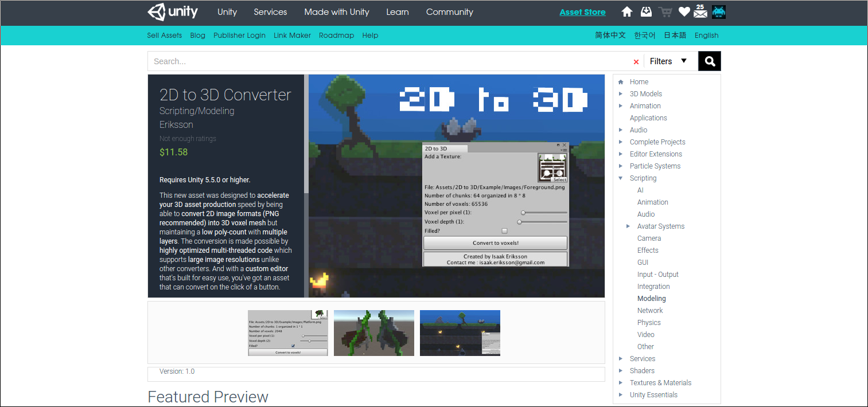Run a search with the magnifier icon

(x=709, y=61)
